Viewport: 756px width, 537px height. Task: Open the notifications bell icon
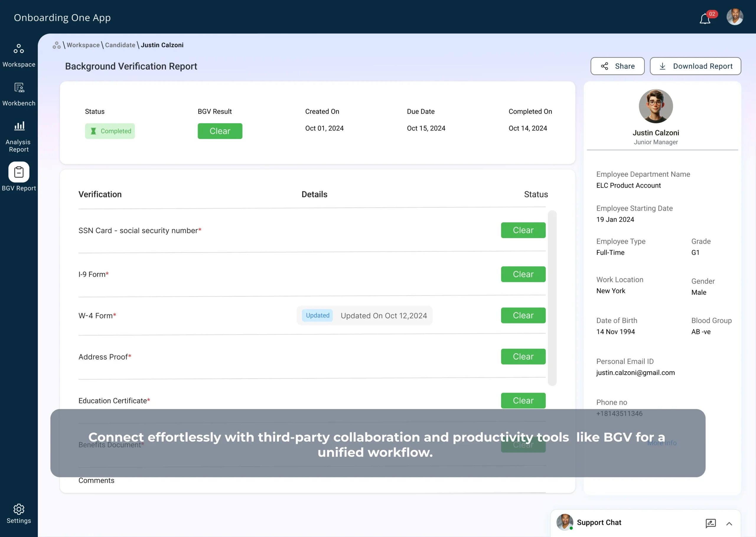coord(705,19)
